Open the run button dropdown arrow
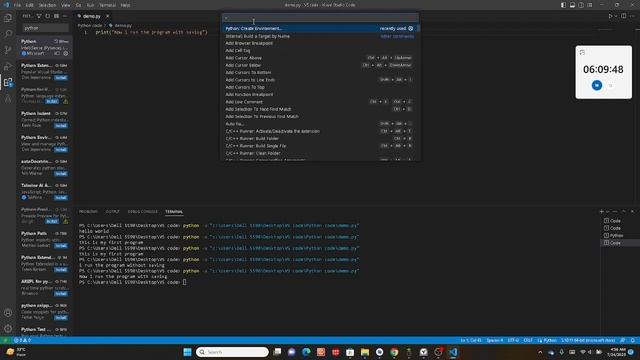The height and width of the screenshot is (360, 640). pyautogui.click(x=616, y=16)
